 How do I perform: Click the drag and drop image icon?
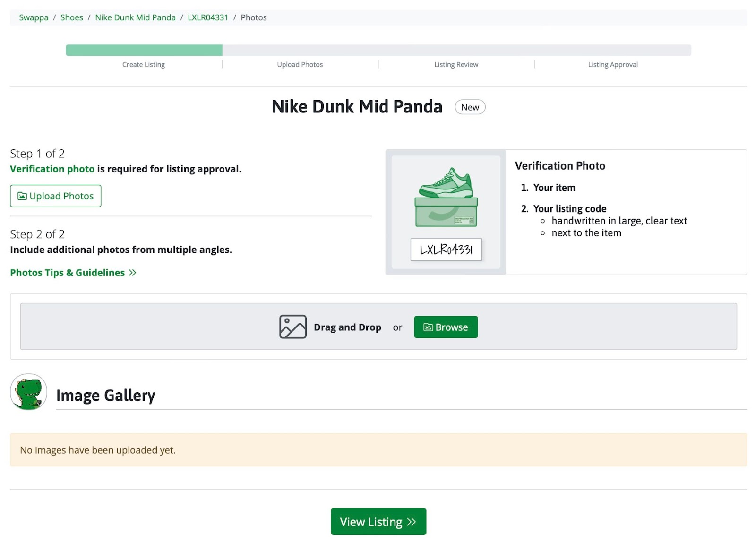tap(293, 327)
